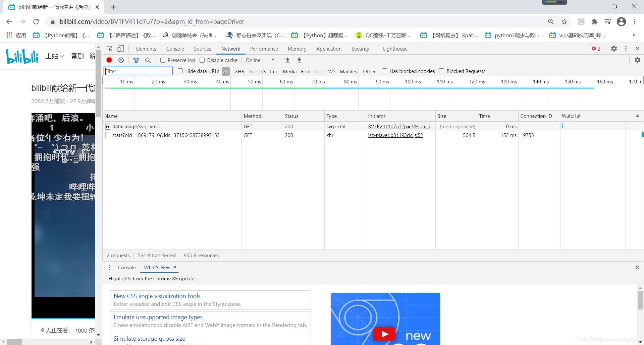Open DevTools settings gear
This screenshot has width=644, height=345.
pos(614,49)
